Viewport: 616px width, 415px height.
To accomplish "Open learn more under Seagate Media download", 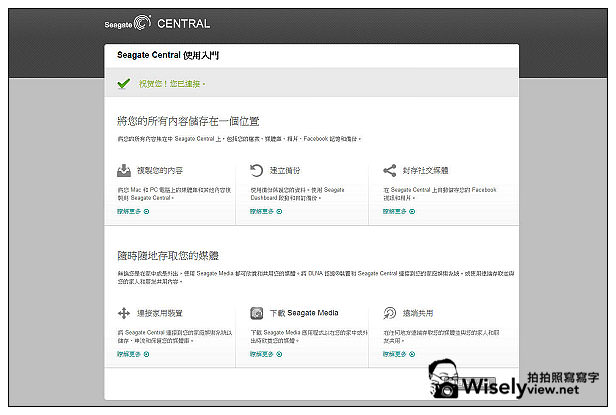I will [x=266, y=354].
